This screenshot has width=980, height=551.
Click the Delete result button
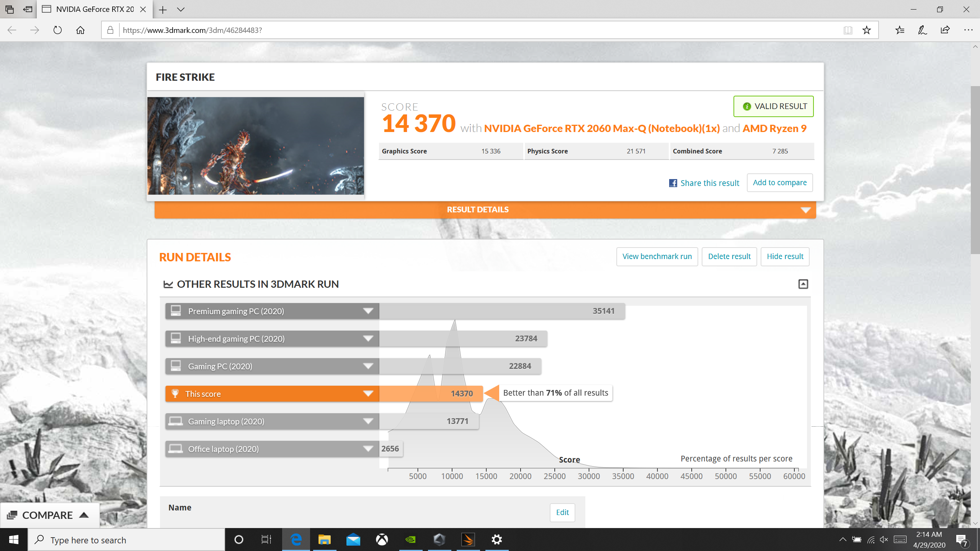pos(729,256)
